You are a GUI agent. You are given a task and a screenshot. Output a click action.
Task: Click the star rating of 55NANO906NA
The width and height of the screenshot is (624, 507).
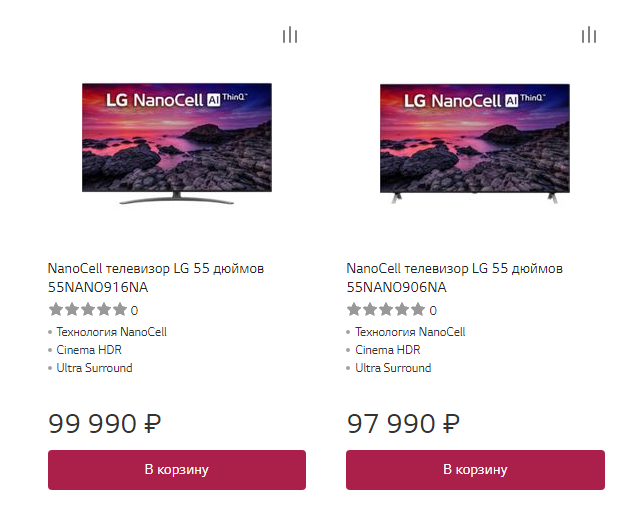(386, 310)
